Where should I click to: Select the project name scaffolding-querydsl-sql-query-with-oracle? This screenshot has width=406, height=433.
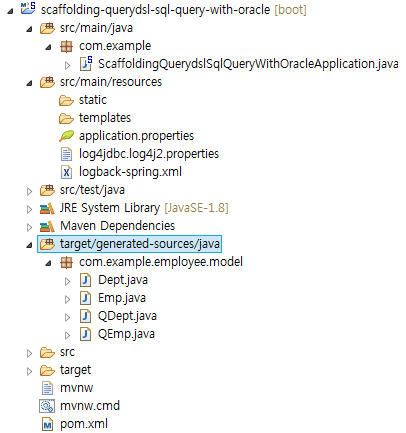(x=155, y=10)
